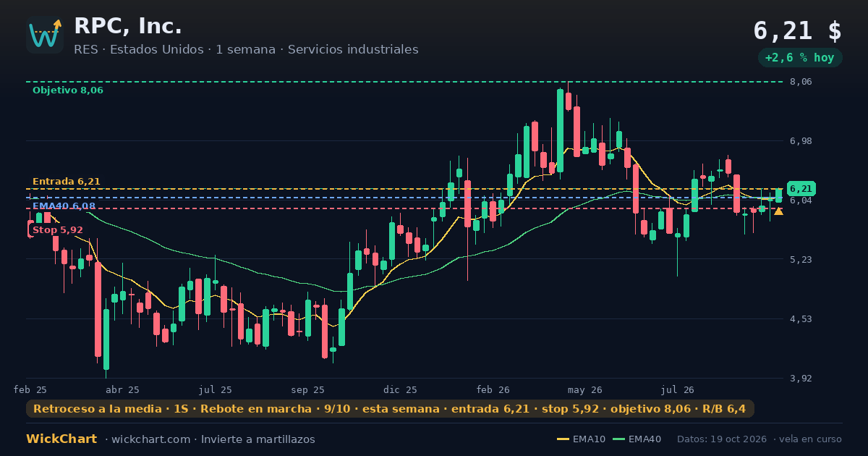
Task: Click the WickChart brand name in footer
Action: tap(61, 439)
